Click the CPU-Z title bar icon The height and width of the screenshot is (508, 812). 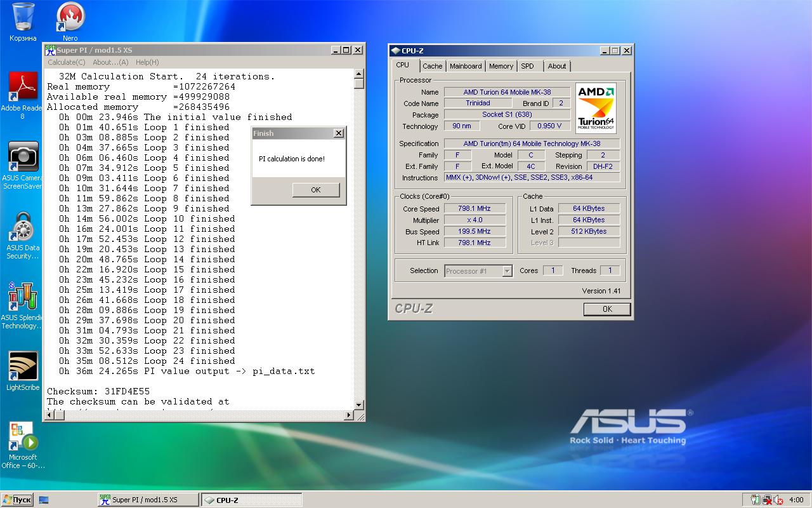pyautogui.click(x=395, y=50)
